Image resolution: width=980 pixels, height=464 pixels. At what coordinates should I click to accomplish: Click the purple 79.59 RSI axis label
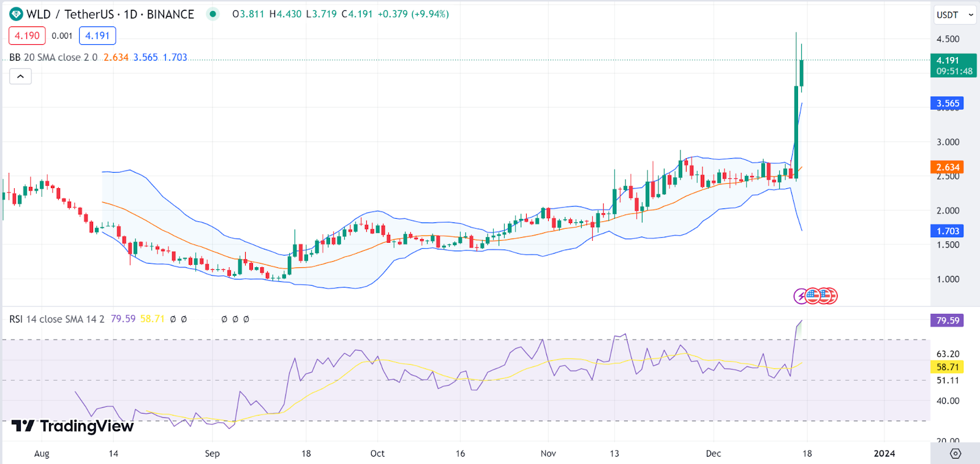[947, 321]
